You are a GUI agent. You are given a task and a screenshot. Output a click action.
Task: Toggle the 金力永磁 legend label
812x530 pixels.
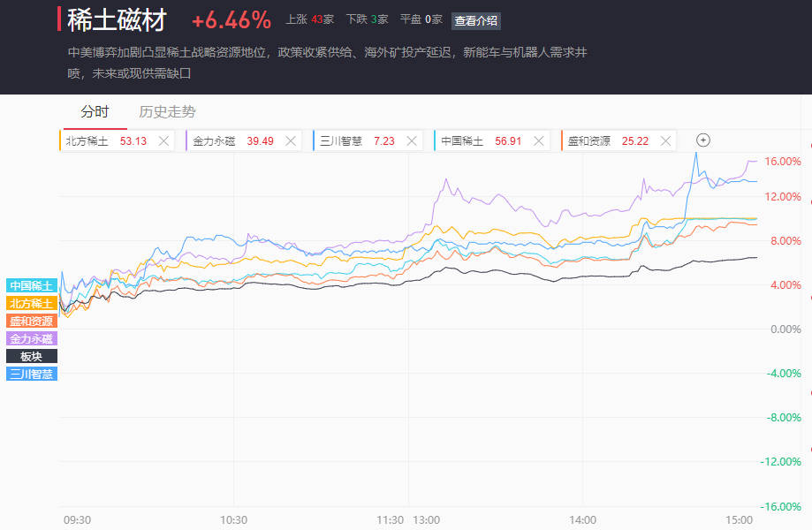pos(32,338)
